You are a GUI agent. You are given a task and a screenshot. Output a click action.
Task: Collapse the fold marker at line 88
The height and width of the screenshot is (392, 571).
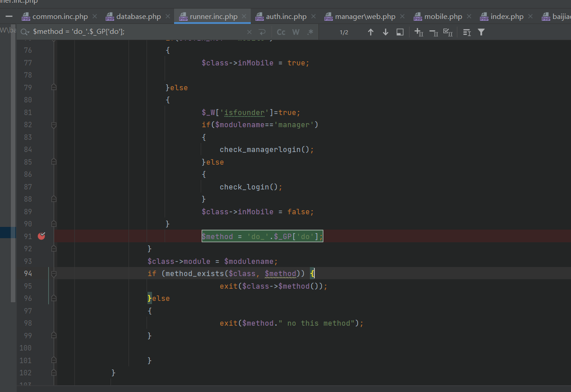(x=54, y=199)
